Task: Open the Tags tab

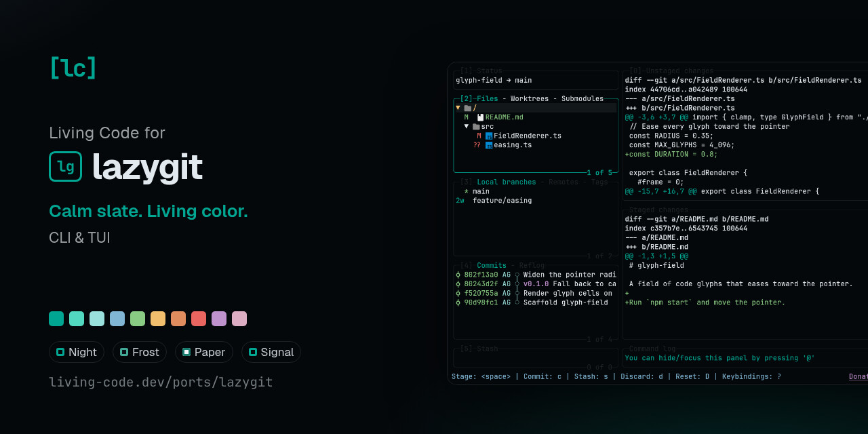Action: click(x=599, y=182)
